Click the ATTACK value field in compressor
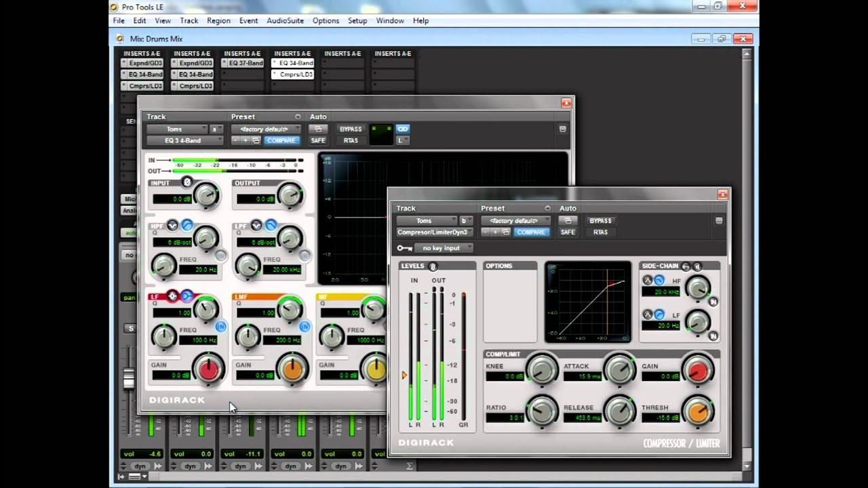Image resolution: width=868 pixels, height=488 pixels. [583, 376]
